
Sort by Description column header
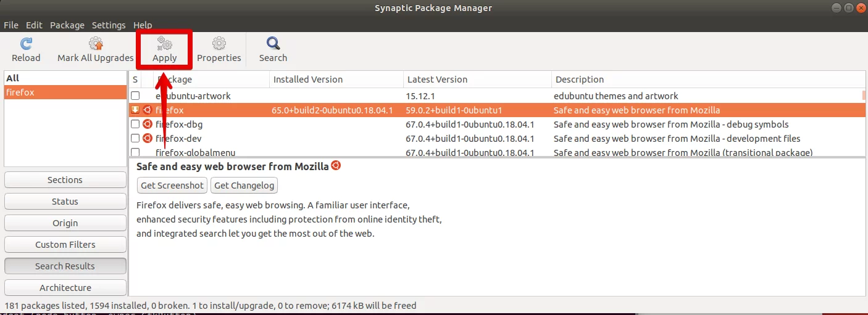pos(709,80)
